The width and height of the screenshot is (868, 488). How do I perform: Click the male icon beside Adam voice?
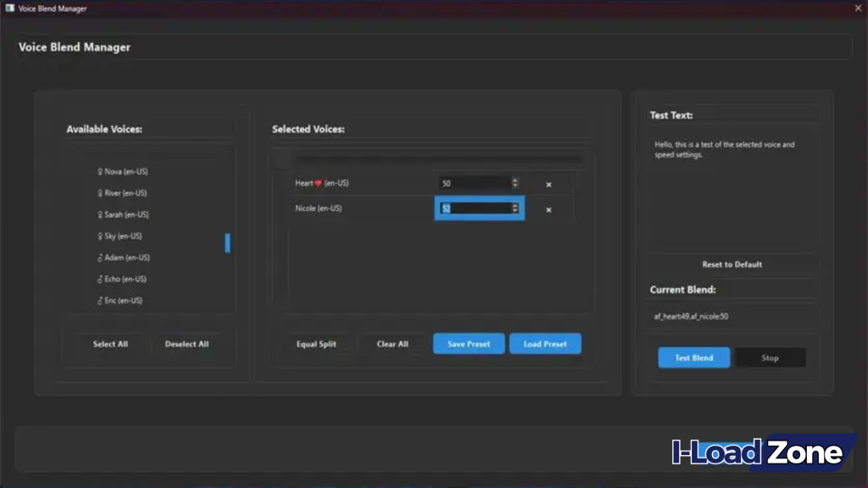click(x=100, y=257)
